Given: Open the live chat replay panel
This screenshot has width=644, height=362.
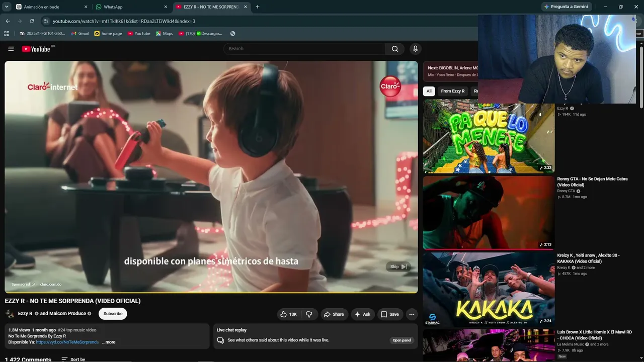Looking at the screenshot, I should (x=402, y=340).
